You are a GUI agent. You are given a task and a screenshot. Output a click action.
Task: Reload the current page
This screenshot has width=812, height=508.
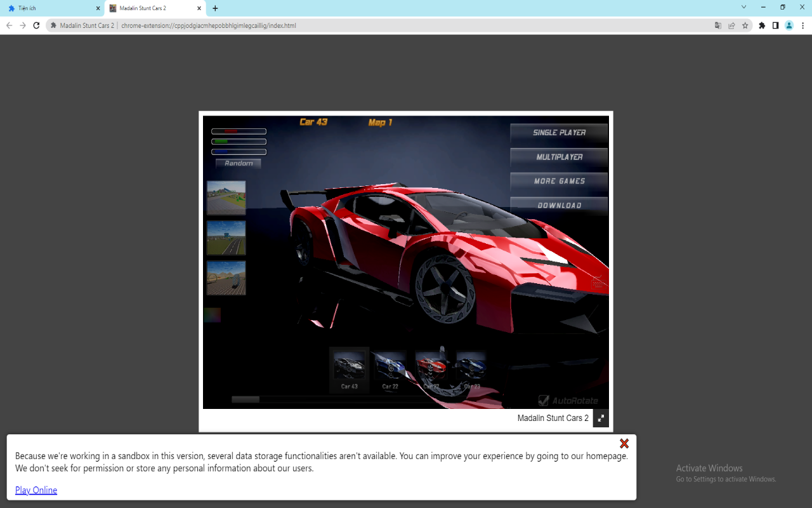click(x=36, y=25)
